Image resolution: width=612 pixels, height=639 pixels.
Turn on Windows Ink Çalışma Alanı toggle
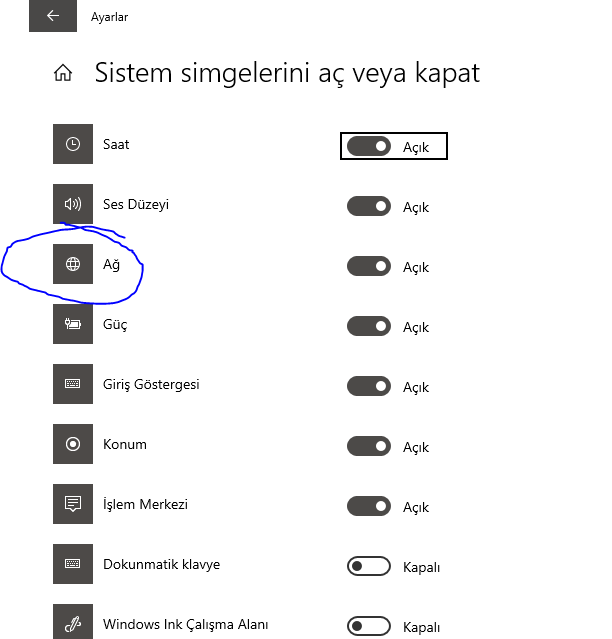click(368, 627)
